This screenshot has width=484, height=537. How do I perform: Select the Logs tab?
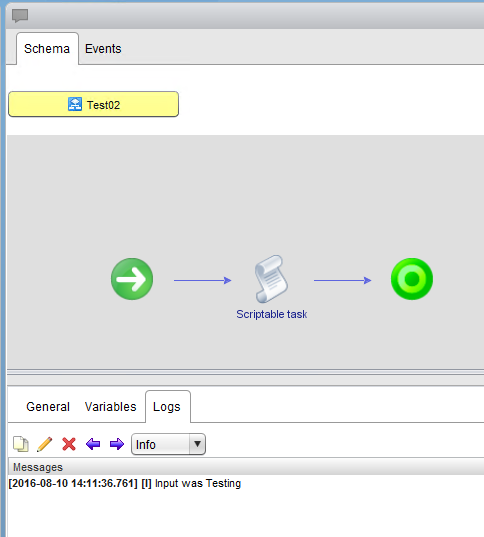coord(168,407)
